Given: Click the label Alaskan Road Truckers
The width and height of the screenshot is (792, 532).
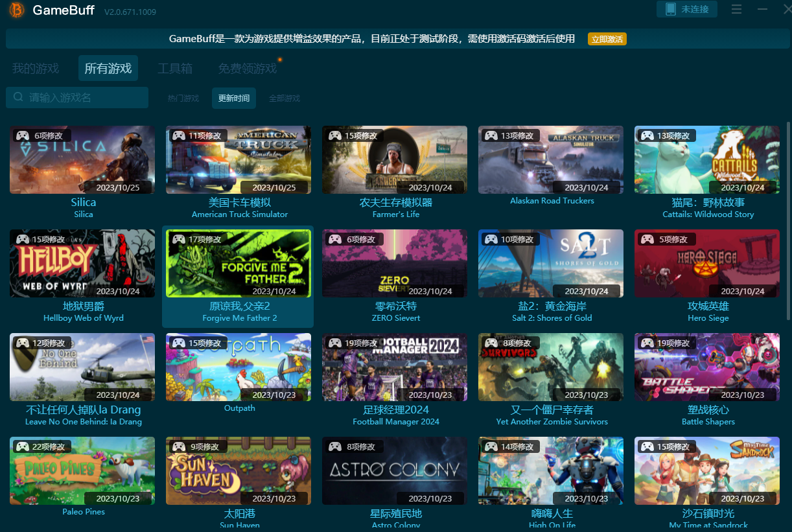Looking at the screenshot, I should pyautogui.click(x=552, y=201).
